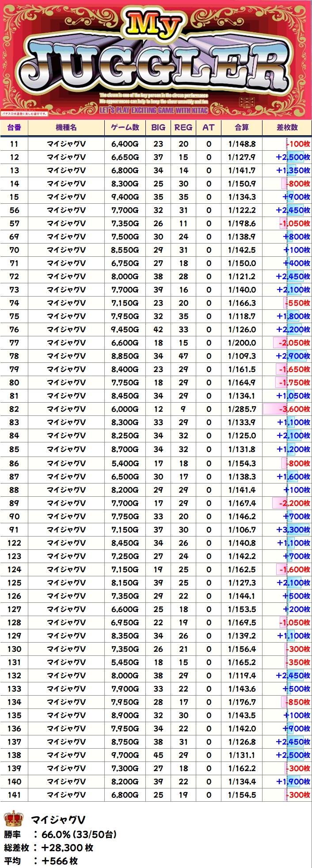Click the small red warning label on banner
This screenshot has width=312, height=868.
click(24, 114)
